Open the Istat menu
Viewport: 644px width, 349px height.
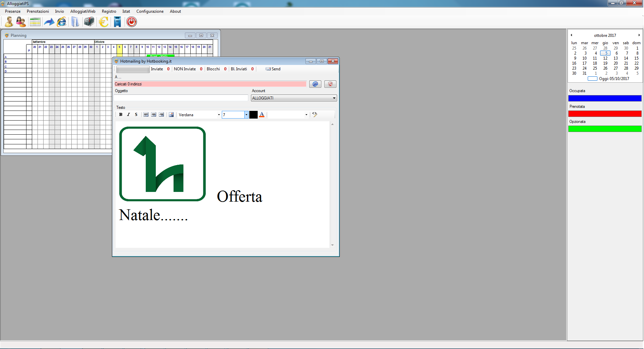(x=126, y=11)
